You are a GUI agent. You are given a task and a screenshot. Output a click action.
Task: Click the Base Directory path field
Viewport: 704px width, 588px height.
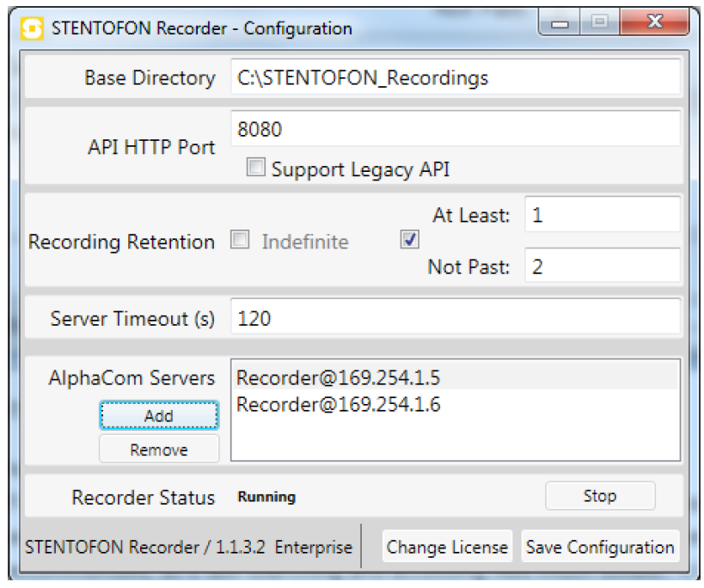pos(455,78)
